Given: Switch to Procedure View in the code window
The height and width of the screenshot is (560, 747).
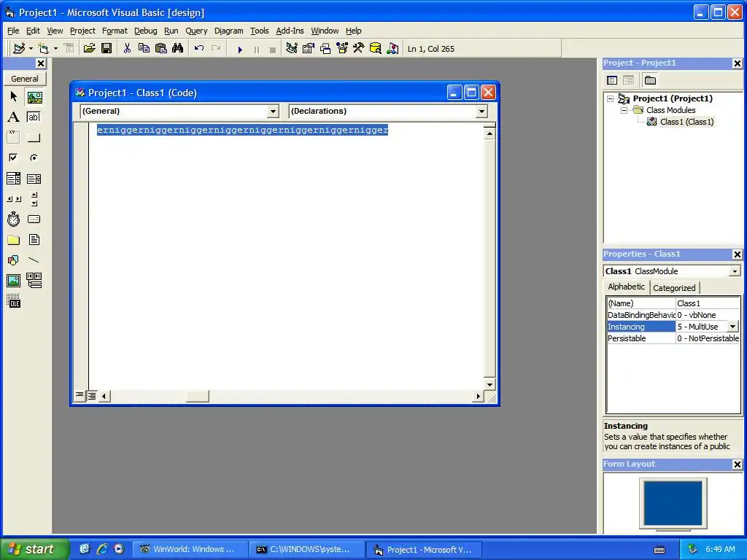Looking at the screenshot, I should (x=80, y=394).
